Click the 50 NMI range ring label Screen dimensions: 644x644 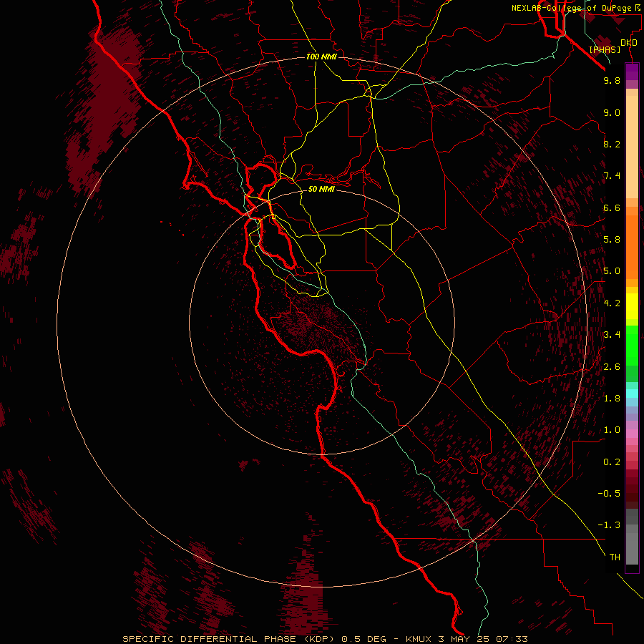click(x=321, y=189)
